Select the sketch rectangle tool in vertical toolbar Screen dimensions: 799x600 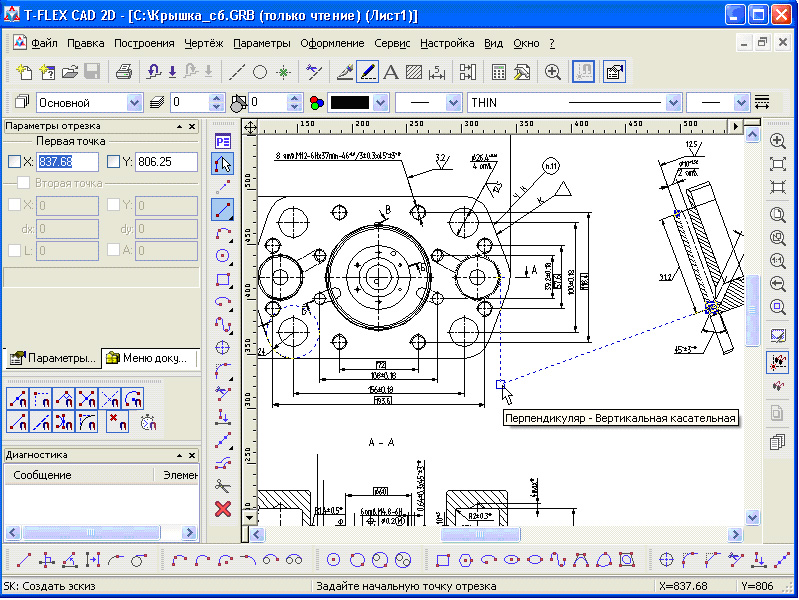(x=223, y=279)
